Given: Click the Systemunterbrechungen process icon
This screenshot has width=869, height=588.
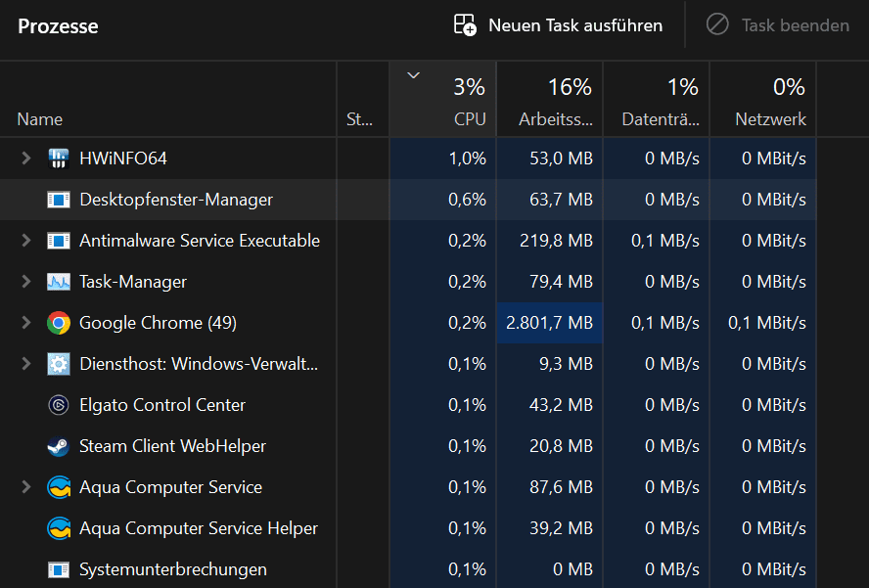Looking at the screenshot, I should pyautogui.click(x=58, y=569).
